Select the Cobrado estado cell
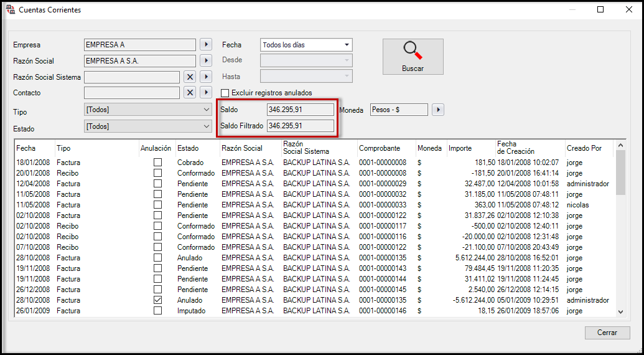 pyautogui.click(x=190, y=163)
